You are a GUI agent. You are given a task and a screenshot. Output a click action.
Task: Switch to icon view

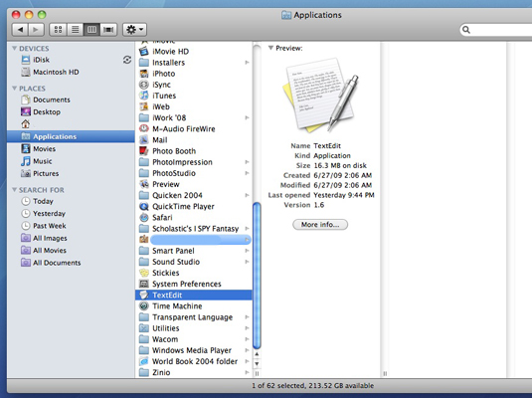click(58, 30)
